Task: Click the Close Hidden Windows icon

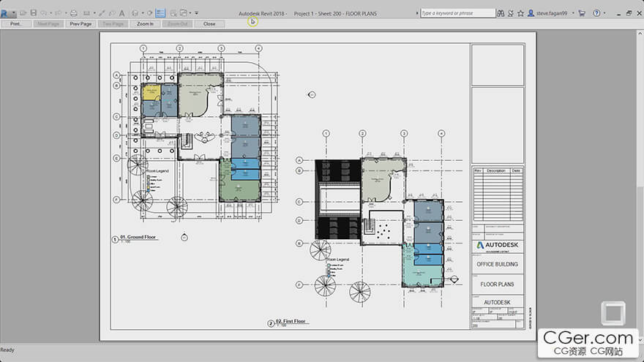Action: 173,13
